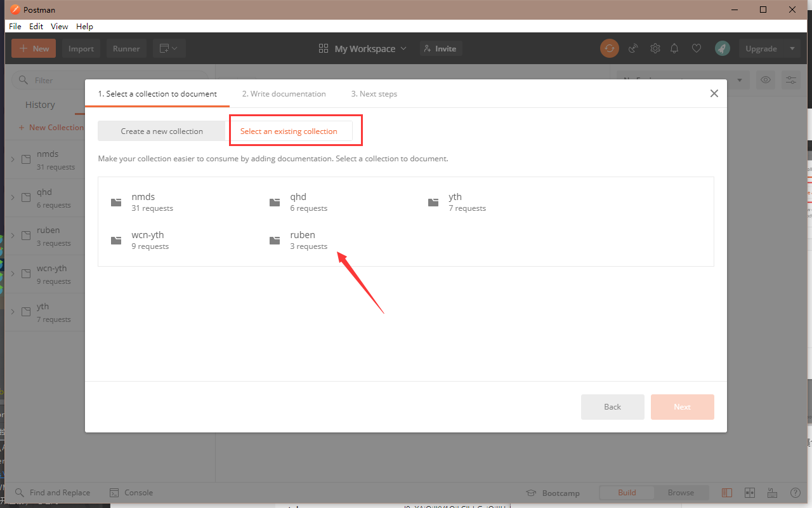Expand the ruben collection in sidebar
The width and height of the screenshot is (812, 508).
coord(13,236)
